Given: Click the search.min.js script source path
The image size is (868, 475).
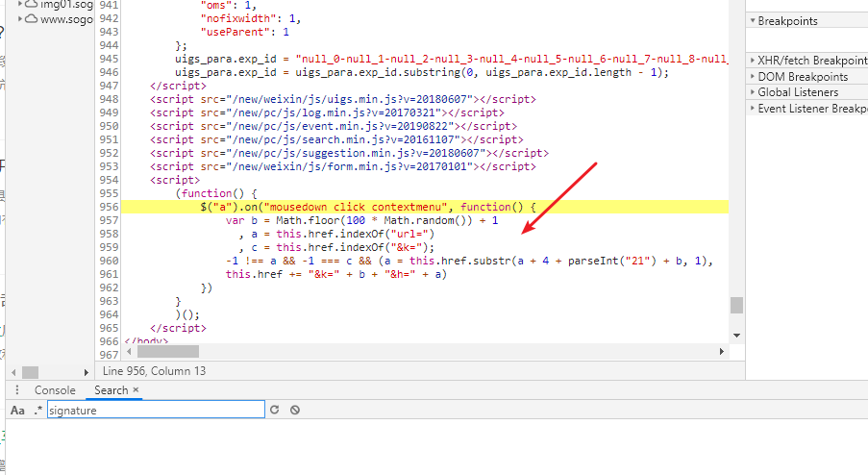Looking at the screenshot, I should point(346,139).
